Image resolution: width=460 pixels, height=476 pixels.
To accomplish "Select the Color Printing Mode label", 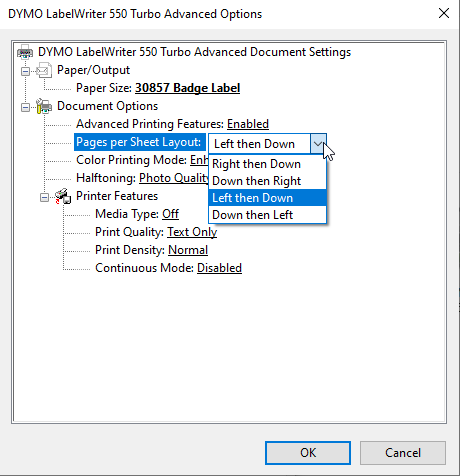I will coord(131,160).
